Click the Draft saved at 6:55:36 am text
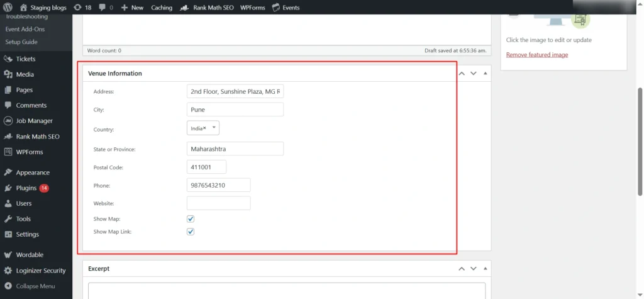 click(x=455, y=50)
